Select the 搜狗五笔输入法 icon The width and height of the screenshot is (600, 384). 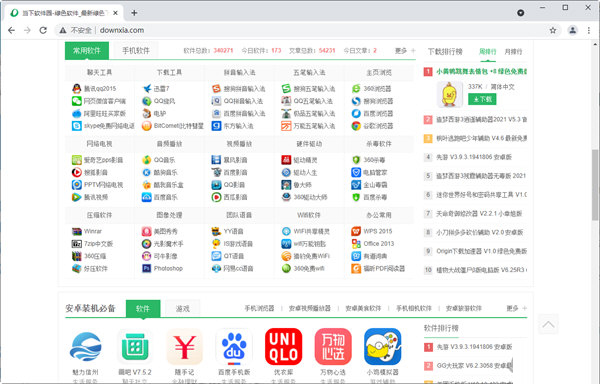[286, 89]
